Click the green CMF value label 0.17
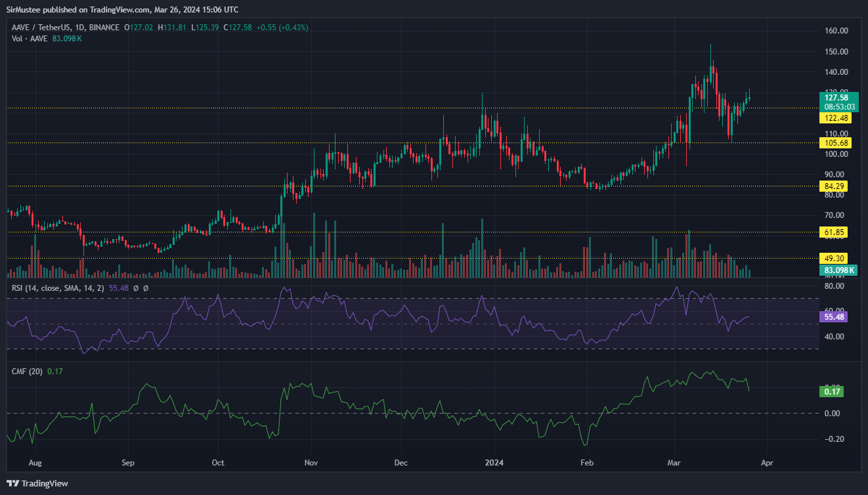868x495 pixels. tap(831, 392)
